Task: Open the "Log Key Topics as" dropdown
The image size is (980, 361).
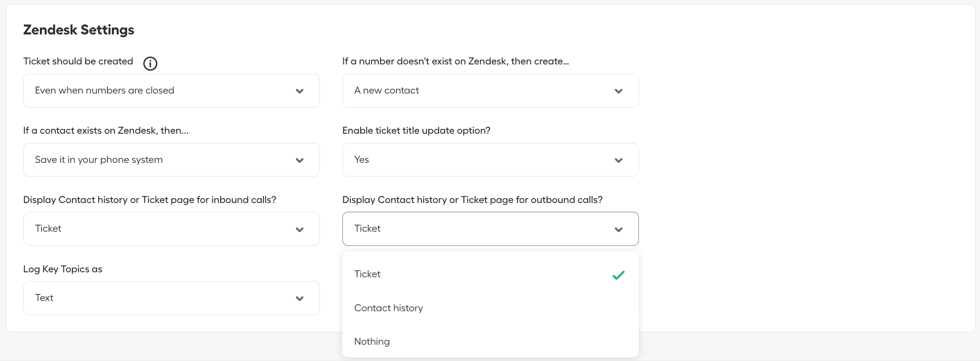Action: 171,298
